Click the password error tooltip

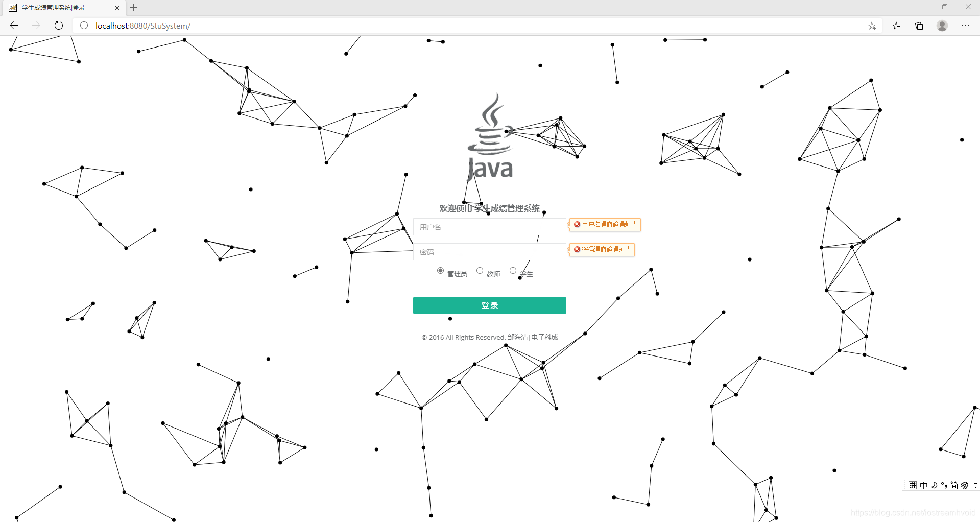point(602,249)
